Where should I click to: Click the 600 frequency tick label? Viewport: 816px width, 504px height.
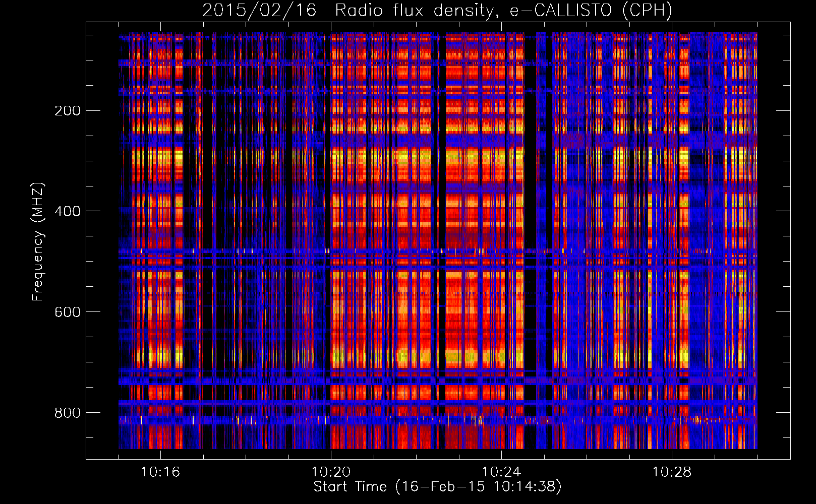click(x=68, y=312)
